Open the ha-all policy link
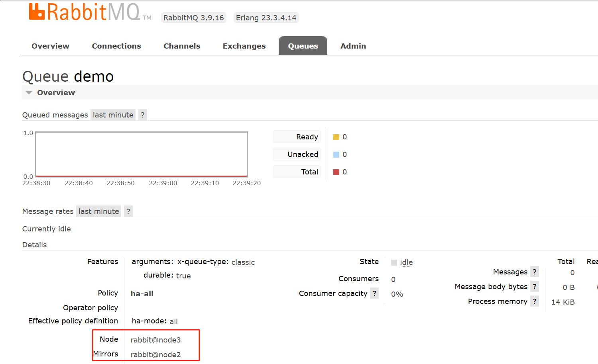This screenshot has height=364, width=598. [x=142, y=294]
